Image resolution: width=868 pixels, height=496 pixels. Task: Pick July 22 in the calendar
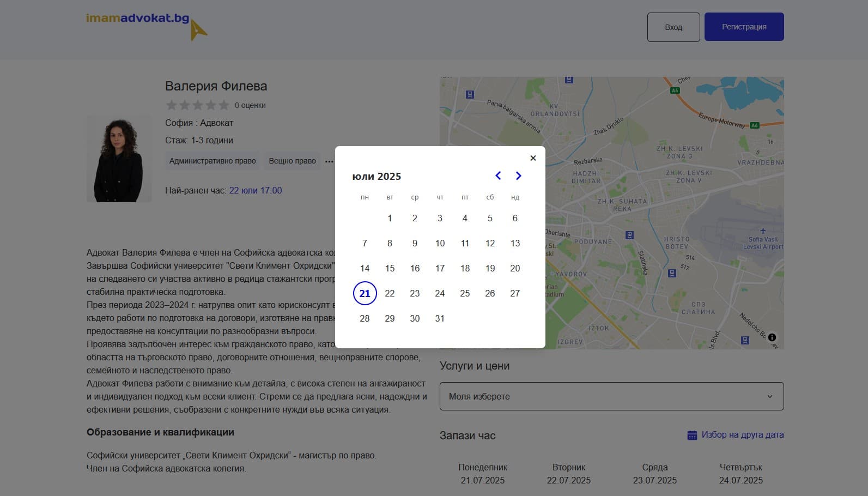[x=390, y=293]
